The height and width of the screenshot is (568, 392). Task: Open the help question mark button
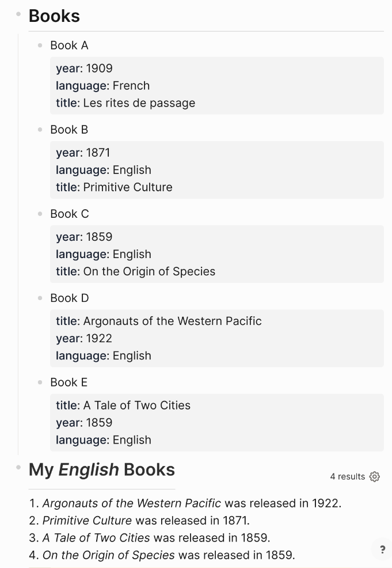[383, 550]
